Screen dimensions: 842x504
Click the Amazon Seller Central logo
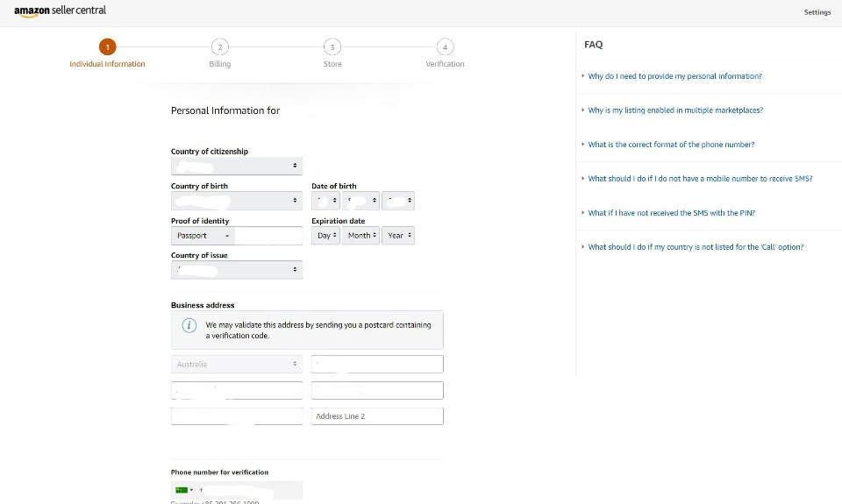61,11
